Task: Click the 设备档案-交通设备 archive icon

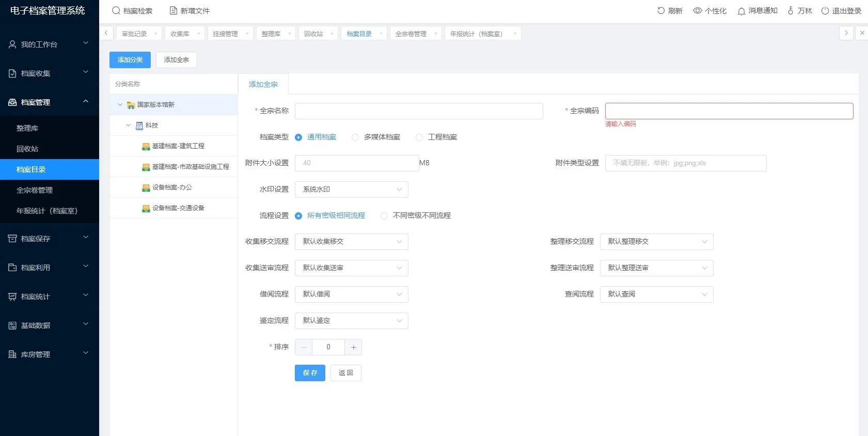Action: pyautogui.click(x=146, y=208)
